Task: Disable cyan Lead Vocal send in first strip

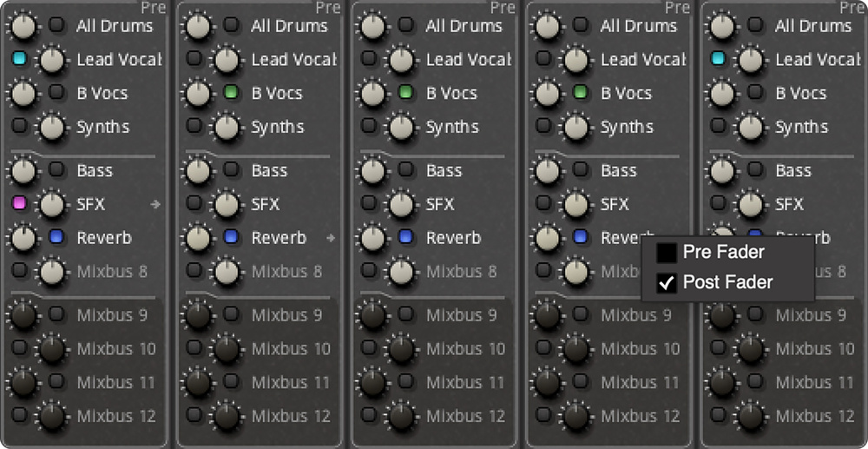Action: click(19, 60)
